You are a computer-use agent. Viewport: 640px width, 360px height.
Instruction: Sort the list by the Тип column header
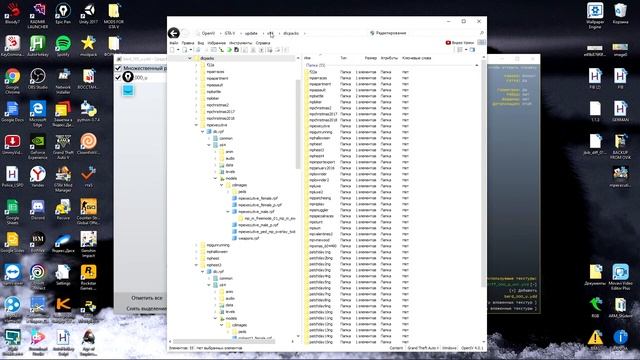(344, 58)
